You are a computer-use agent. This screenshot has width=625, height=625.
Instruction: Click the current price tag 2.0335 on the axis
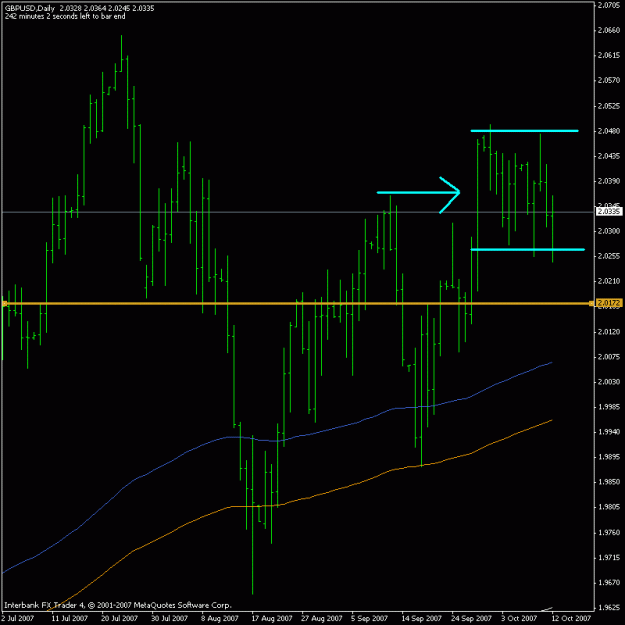click(609, 211)
